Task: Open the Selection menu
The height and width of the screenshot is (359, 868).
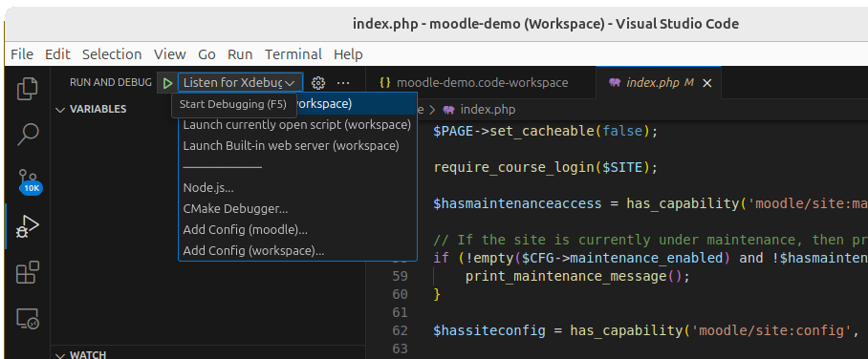Action: [x=112, y=54]
